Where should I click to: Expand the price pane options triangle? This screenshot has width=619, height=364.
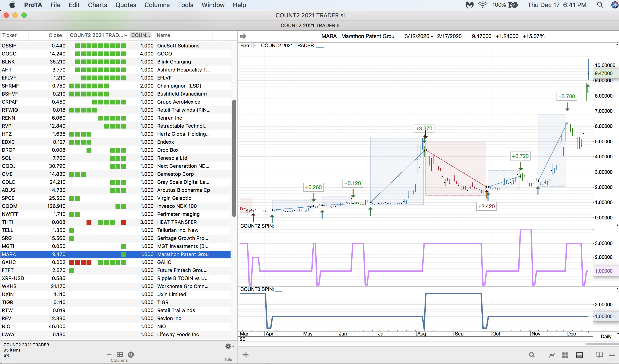617,45
